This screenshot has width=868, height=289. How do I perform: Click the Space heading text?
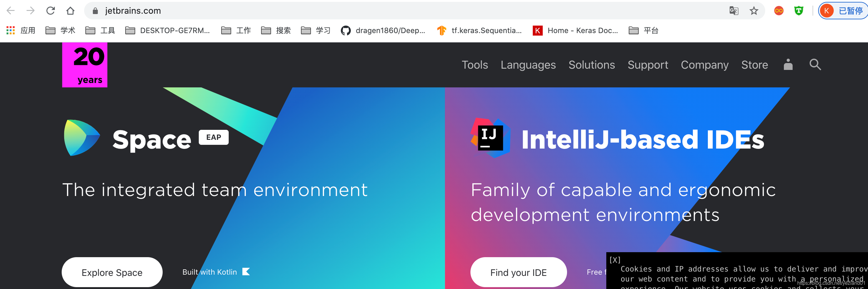click(x=152, y=140)
